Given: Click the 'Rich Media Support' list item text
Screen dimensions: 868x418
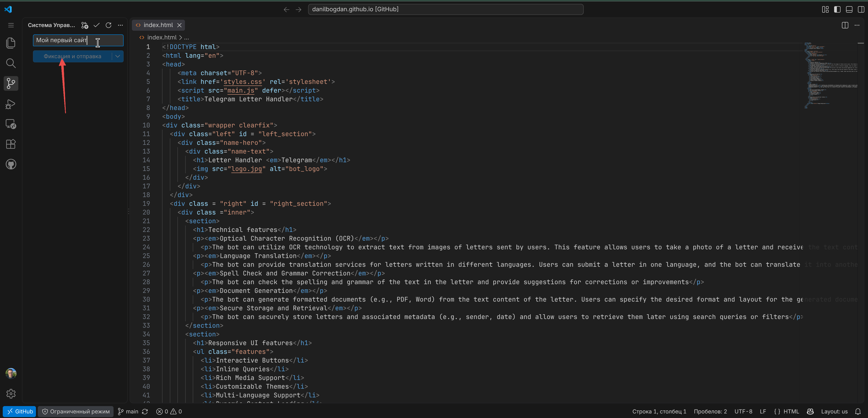Looking at the screenshot, I should click(250, 378).
